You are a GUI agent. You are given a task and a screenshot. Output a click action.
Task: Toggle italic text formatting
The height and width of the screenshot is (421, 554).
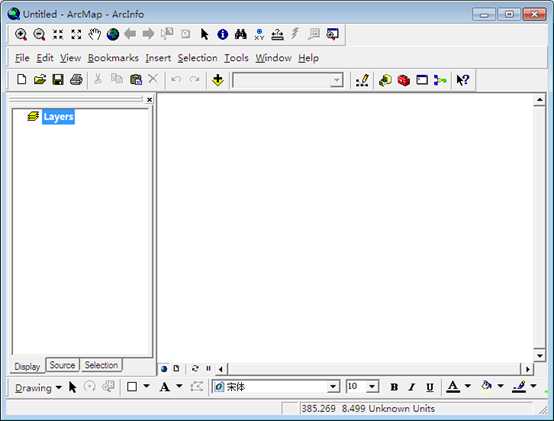click(412, 387)
